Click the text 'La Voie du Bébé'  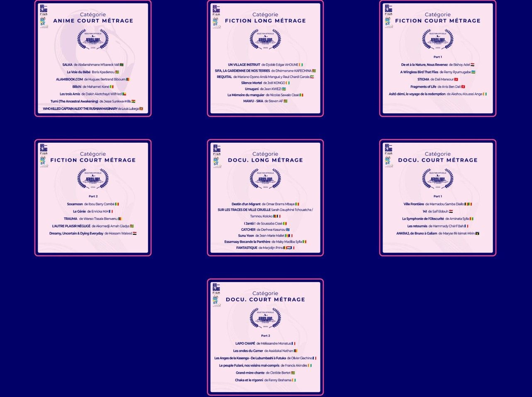(x=79, y=72)
